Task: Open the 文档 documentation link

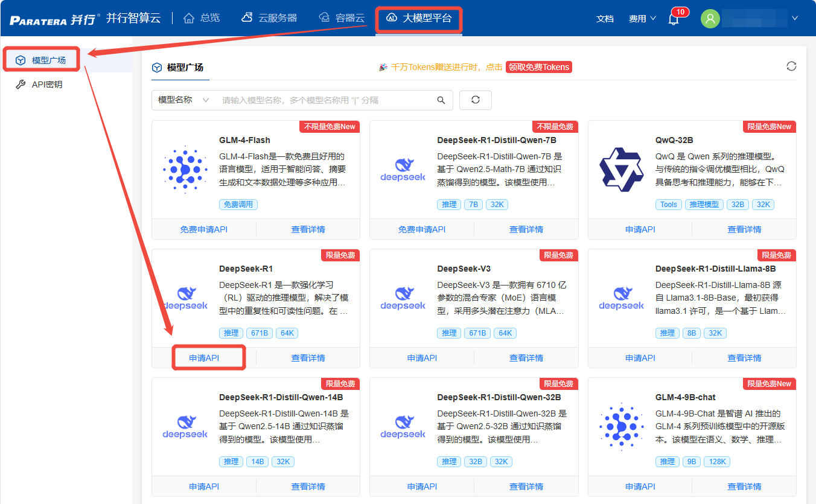Action: pyautogui.click(x=605, y=19)
